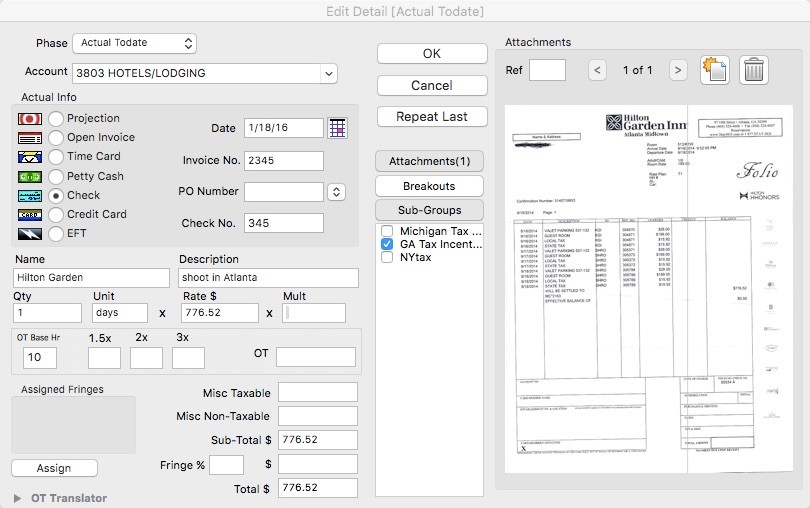Delete attachment using trash icon
810x508 pixels.
pos(753,70)
